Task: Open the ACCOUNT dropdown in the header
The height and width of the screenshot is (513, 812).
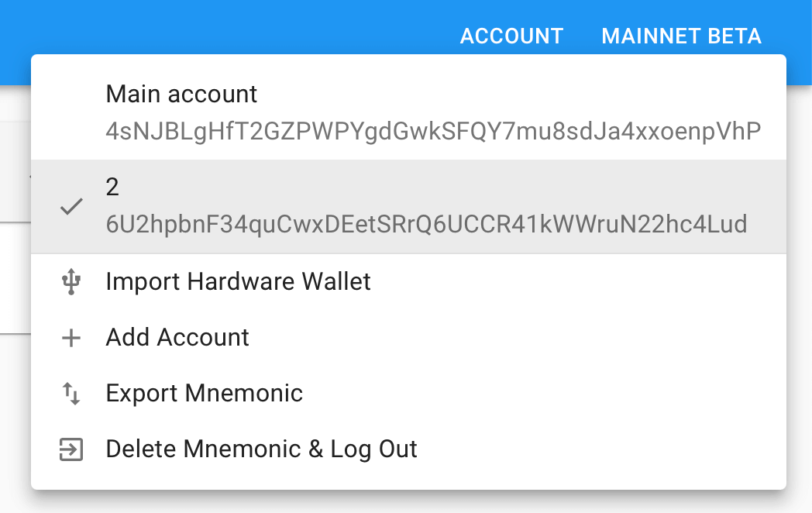Action: [511, 36]
